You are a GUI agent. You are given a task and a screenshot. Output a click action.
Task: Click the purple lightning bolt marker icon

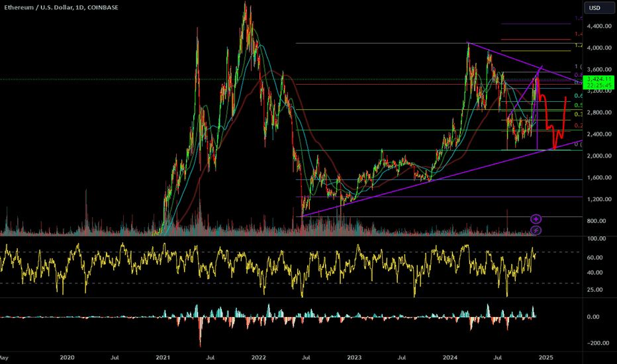click(x=536, y=230)
